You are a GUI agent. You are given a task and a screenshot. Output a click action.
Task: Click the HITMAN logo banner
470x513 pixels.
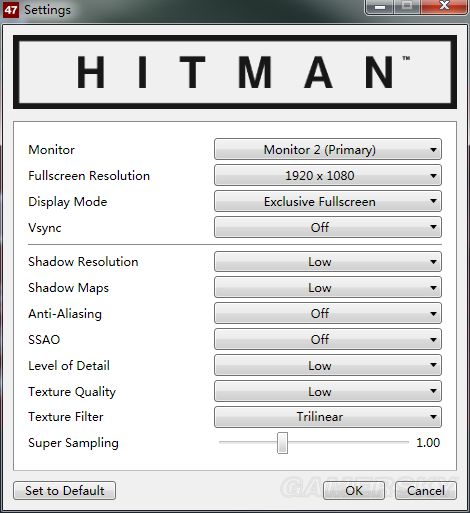(235, 72)
